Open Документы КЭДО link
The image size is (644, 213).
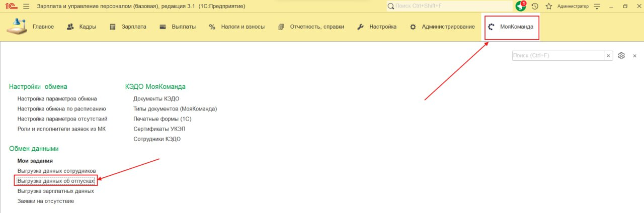156,99
